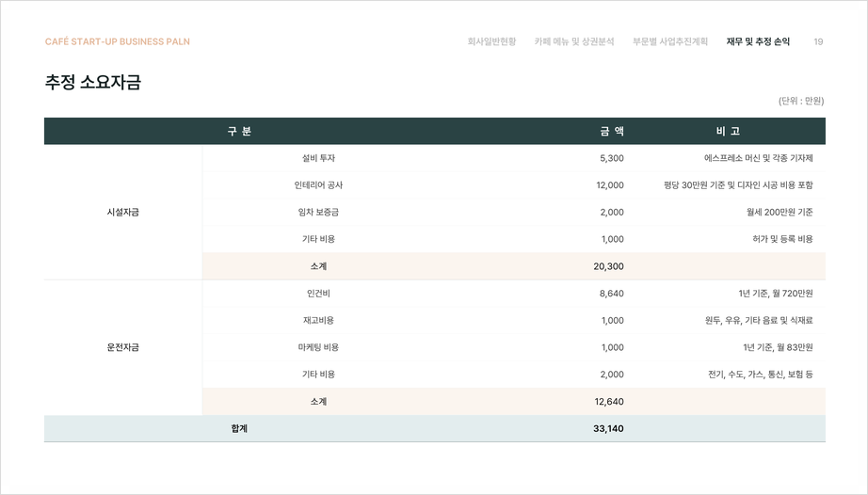868x495 pixels.
Task: Select the 5,300 amount cell
Action: [x=612, y=158]
